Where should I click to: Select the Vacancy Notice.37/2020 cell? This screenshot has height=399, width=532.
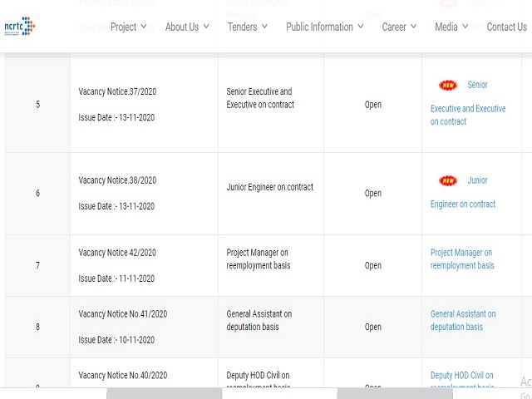tap(117, 91)
